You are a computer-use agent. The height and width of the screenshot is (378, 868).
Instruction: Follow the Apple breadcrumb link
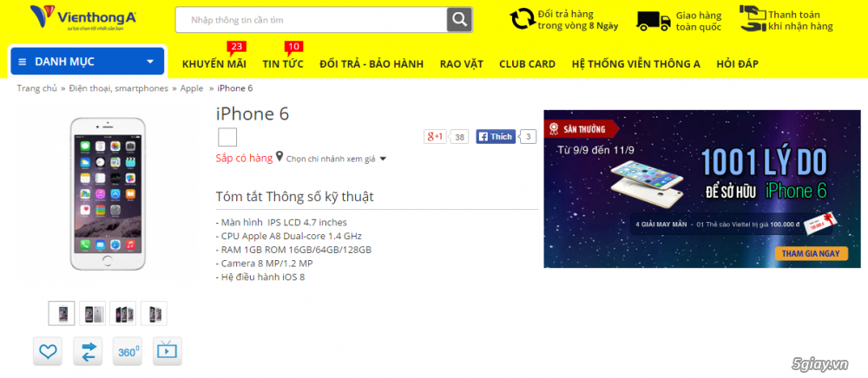192,88
